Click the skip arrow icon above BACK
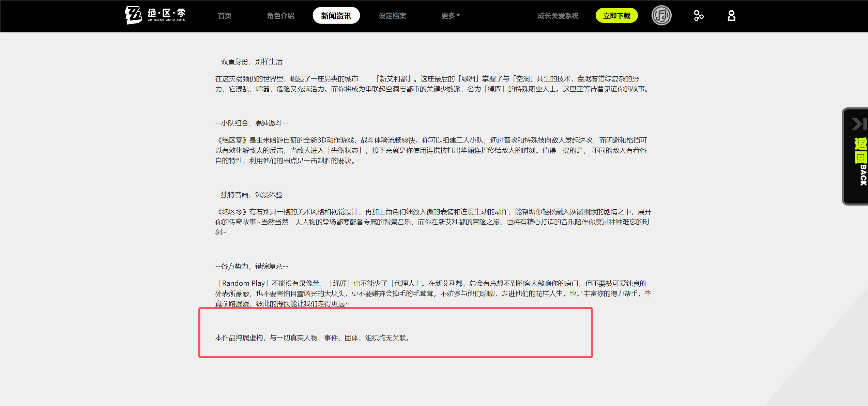The height and width of the screenshot is (406, 868). (859, 124)
